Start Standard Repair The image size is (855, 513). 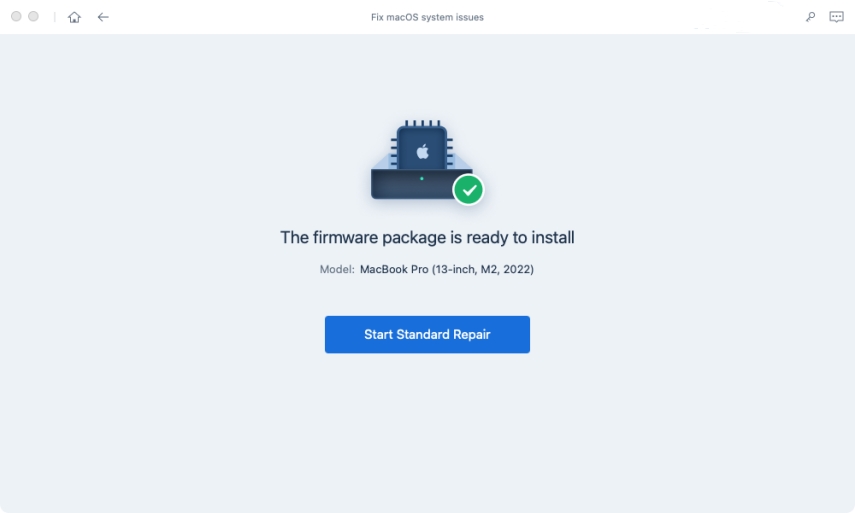427,334
